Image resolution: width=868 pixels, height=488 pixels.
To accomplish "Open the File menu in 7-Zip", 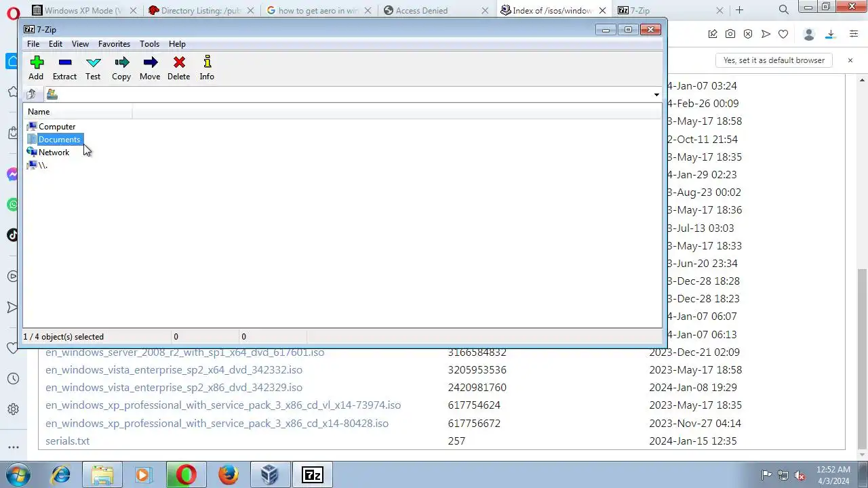I will (33, 44).
